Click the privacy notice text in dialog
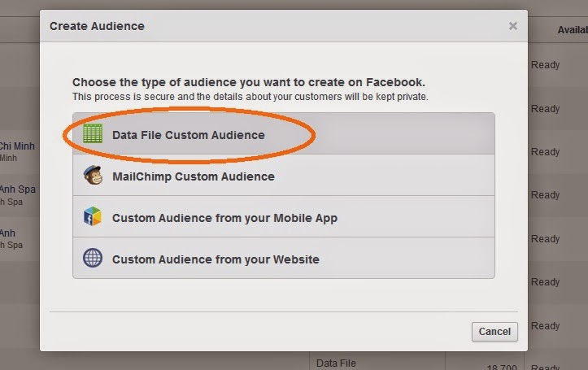The width and height of the screenshot is (588, 370). (250, 97)
